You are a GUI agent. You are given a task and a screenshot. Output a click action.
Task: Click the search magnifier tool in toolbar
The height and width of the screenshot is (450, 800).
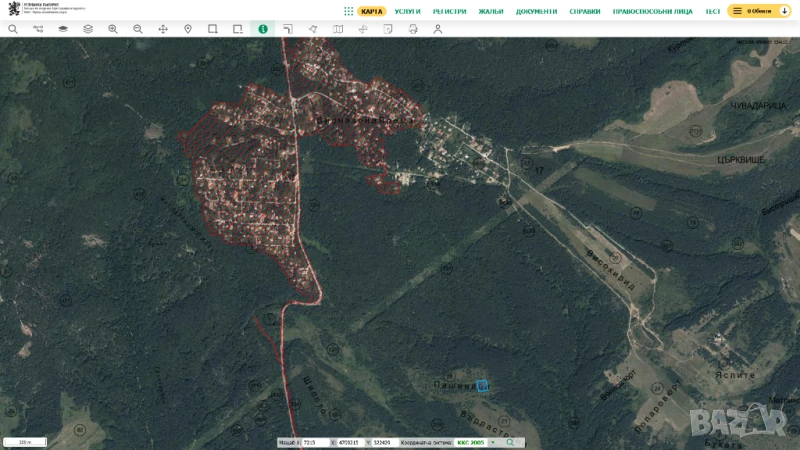coord(13,29)
